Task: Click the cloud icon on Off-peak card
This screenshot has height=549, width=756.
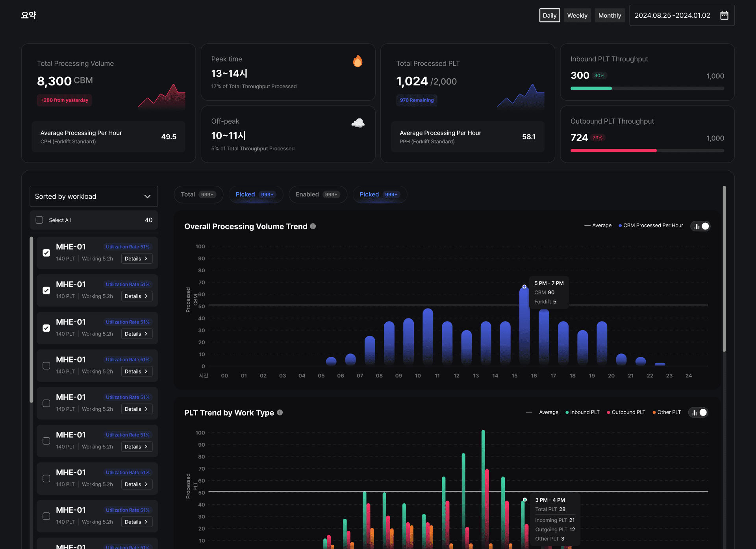Action: [x=358, y=123]
